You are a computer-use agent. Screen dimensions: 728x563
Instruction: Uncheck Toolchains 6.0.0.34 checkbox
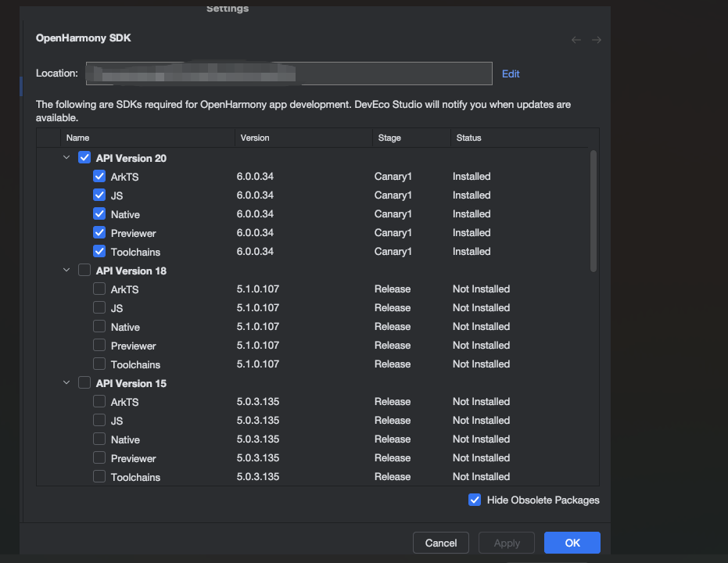[99, 252]
